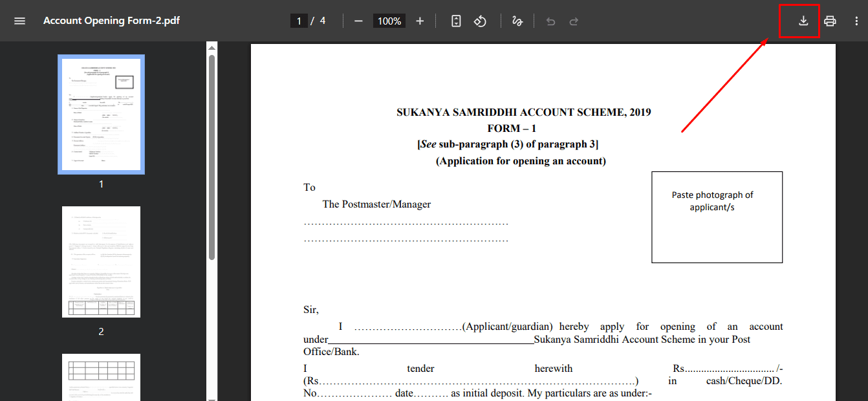Open the page 2 thumbnail

[101, 262]
